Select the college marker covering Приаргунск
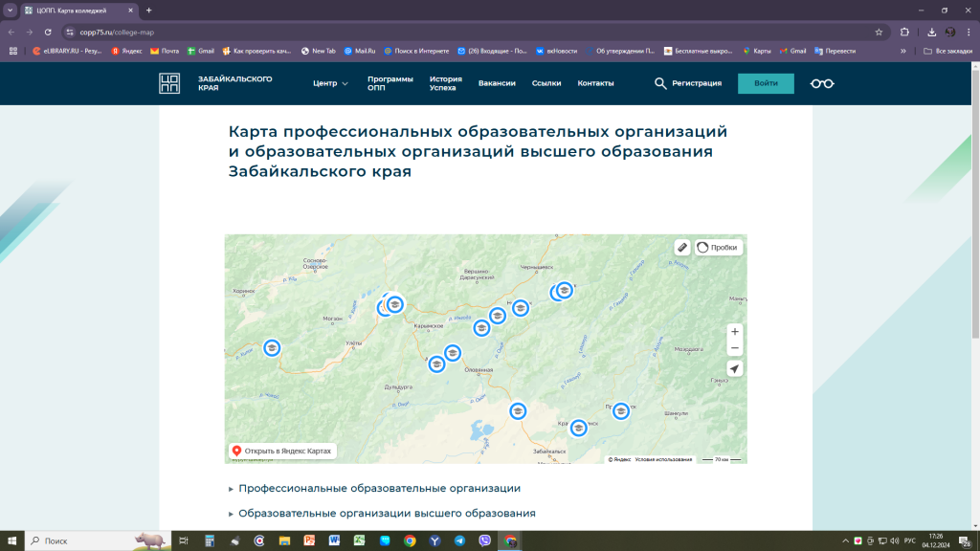The height and width of the screenshot is (551, 980). point(620,411)
